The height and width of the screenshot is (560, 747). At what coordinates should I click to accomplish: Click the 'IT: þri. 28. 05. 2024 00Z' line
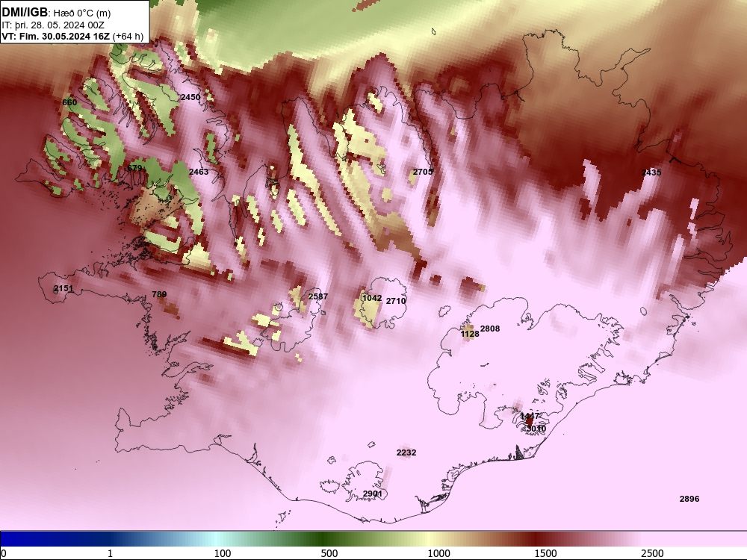point(53,25)
